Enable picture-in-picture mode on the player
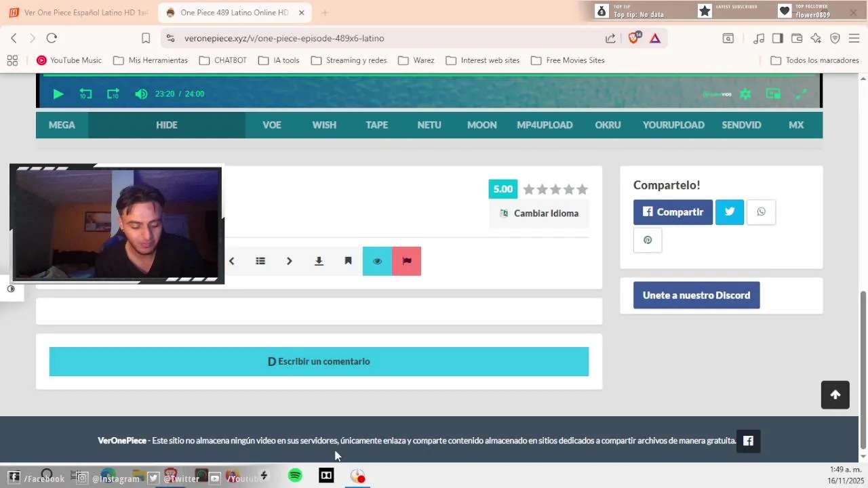The height and width of the screenshot is (488, 868). click(773, 94)
